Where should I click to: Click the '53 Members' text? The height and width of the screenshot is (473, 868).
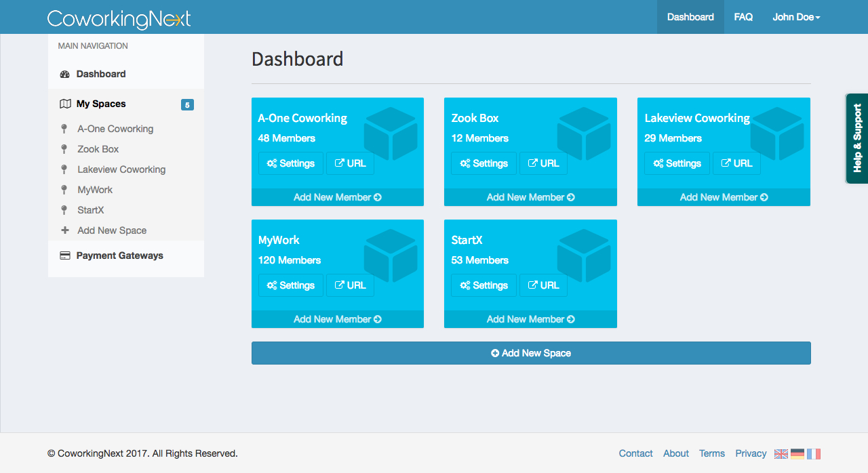tap(480, 260)
